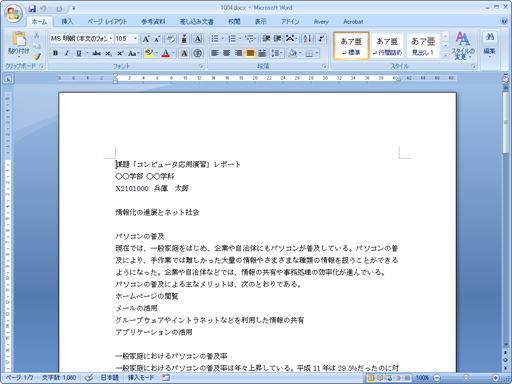512x384 pixels.
Task: Shrink font size with smaller A
Action: [x=157, y=39]
